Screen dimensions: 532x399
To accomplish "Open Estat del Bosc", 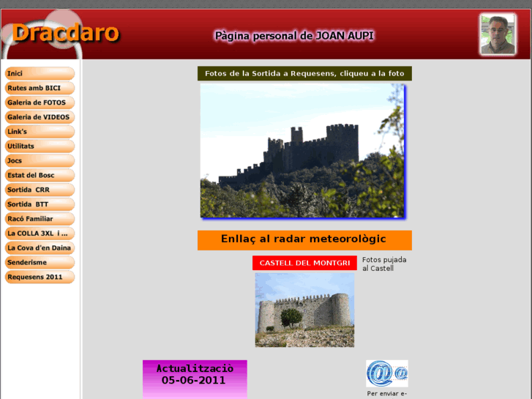I will pyautogui.click(x=40, y=176).
